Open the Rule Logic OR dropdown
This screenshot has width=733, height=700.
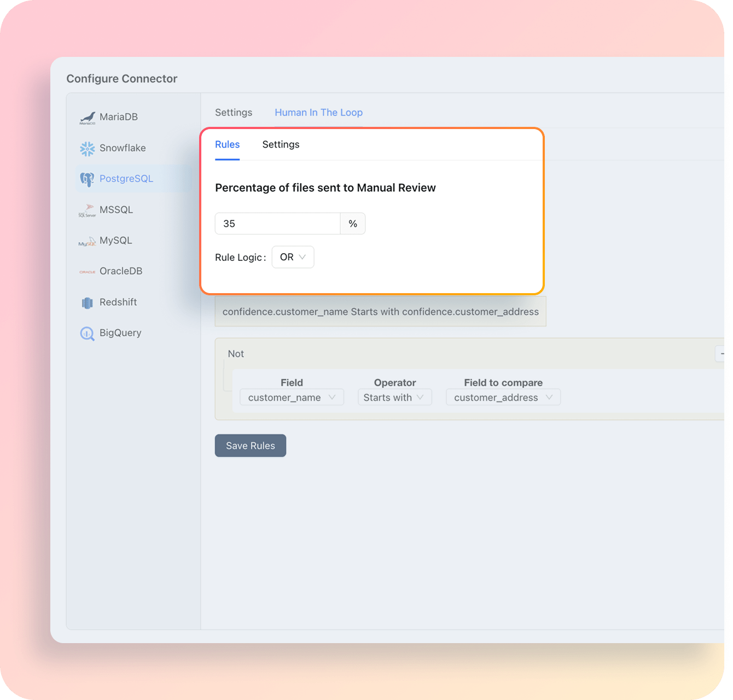pos(293,257)
